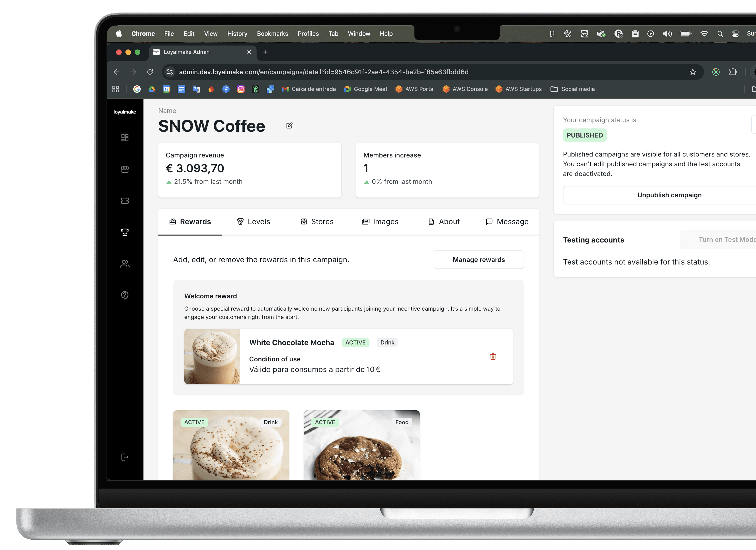Open the campaigns trophy icon in sidebar
The image size is (756, 550).
[125, 232]
